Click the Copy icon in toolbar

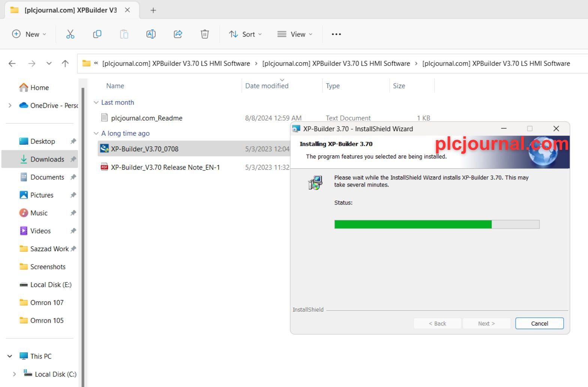[x=97, y=34]
